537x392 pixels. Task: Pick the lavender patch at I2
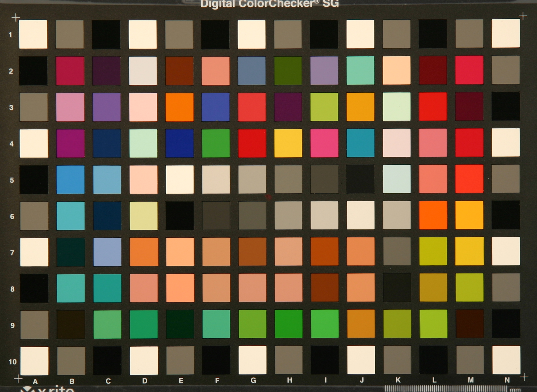324,70
